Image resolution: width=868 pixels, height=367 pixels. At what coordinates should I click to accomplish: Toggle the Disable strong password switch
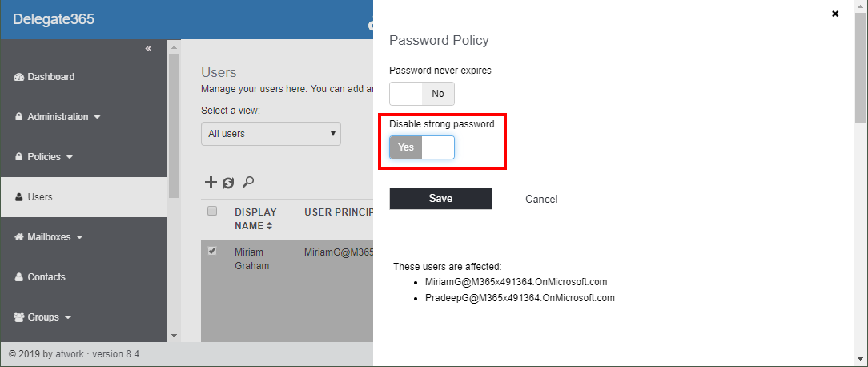pyautogui.click(x=422, y=147)
